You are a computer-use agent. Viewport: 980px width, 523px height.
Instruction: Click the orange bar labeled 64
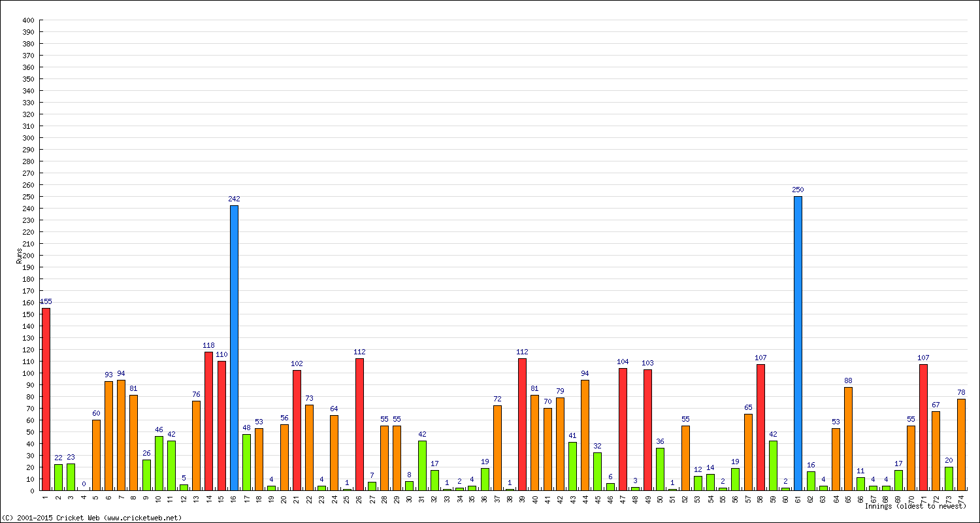pyautogui.click(x=334, y=452)
